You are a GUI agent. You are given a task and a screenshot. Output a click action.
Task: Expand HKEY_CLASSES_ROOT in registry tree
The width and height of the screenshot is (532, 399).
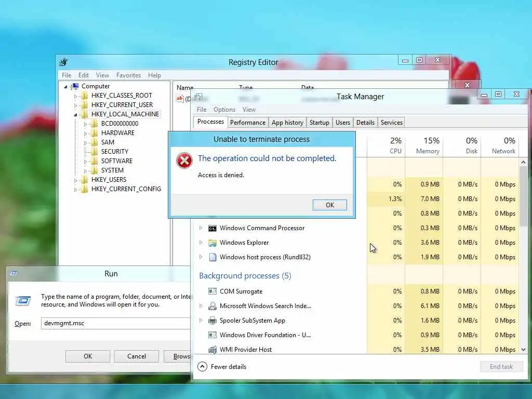75,96
